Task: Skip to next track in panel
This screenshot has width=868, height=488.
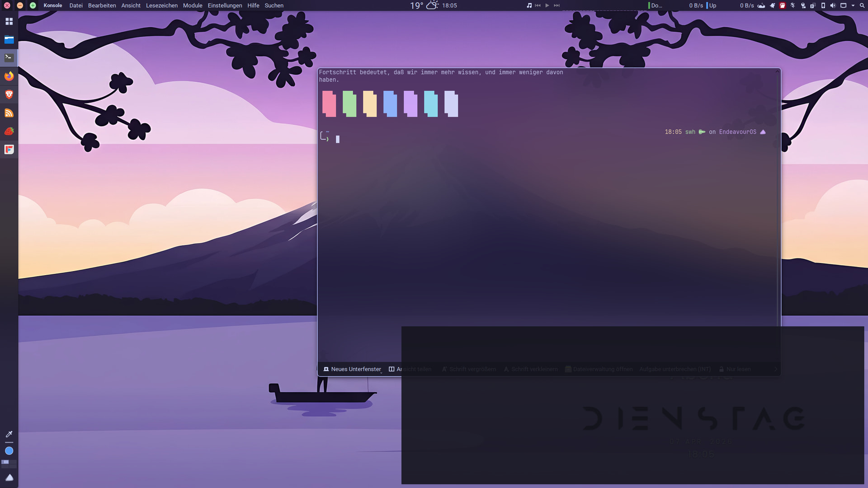Action: (x=557, y=5)
